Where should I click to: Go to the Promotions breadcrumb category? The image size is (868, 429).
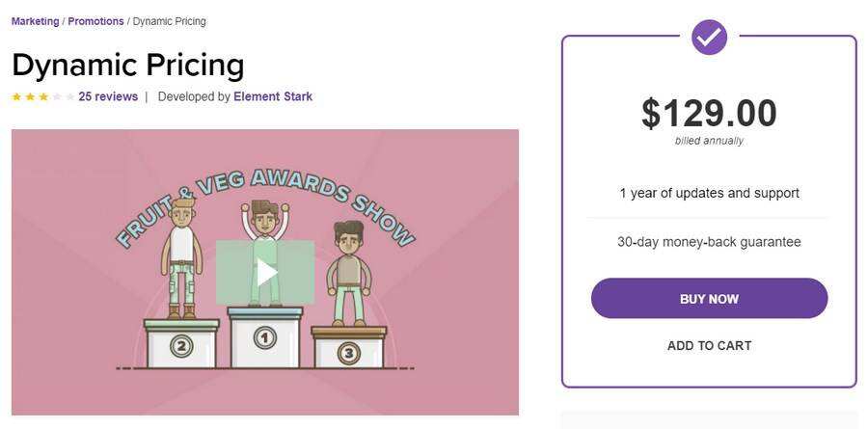[x=95, y=21]
